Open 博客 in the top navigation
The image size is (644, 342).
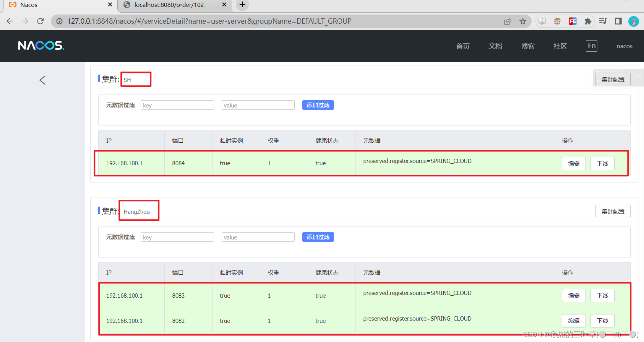point(528,46)
